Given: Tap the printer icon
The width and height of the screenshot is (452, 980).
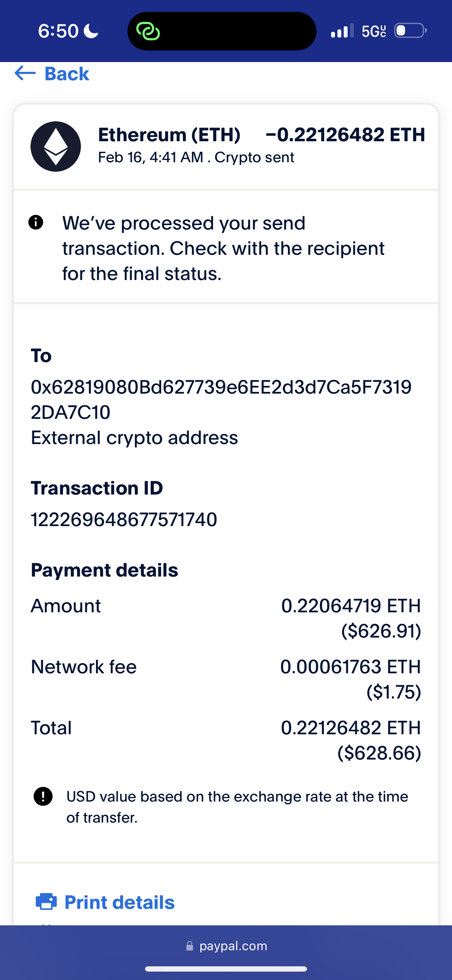Looking at the screenshot, I should [x=46, y=901].
